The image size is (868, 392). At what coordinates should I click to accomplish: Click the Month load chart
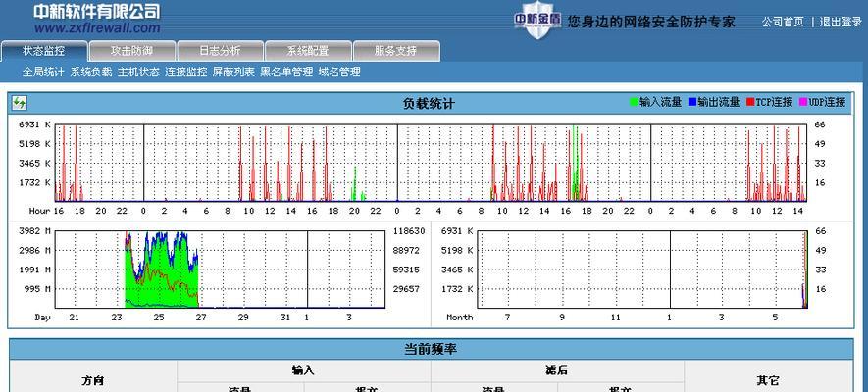[642, 269]
